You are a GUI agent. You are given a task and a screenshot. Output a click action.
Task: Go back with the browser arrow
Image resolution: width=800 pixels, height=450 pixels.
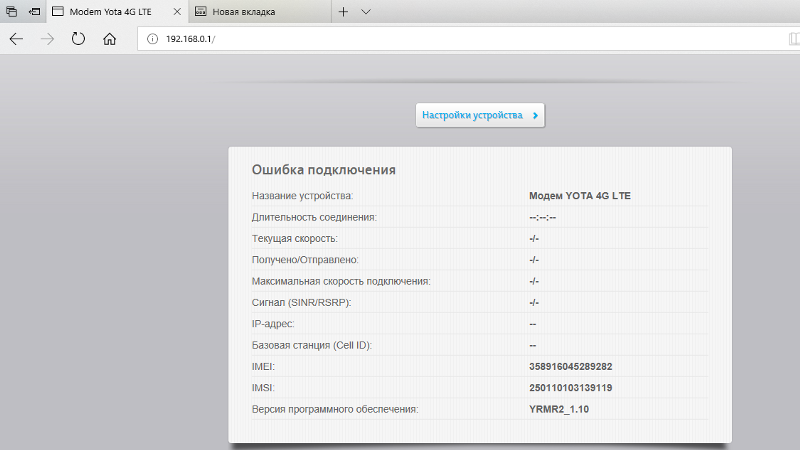(x=16, y=39)
